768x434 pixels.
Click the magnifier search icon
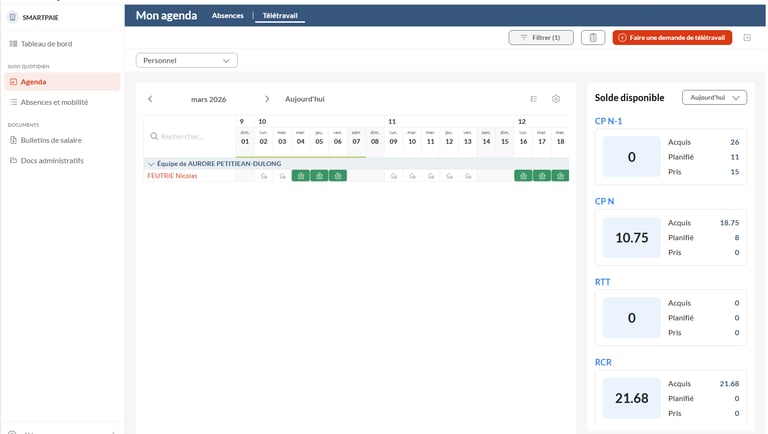coord(154,136)
